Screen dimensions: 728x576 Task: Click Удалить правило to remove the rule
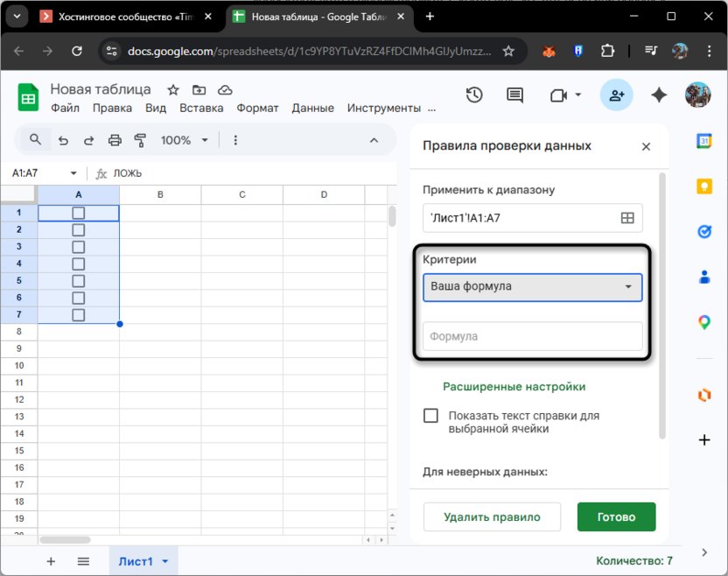[492, 516]
